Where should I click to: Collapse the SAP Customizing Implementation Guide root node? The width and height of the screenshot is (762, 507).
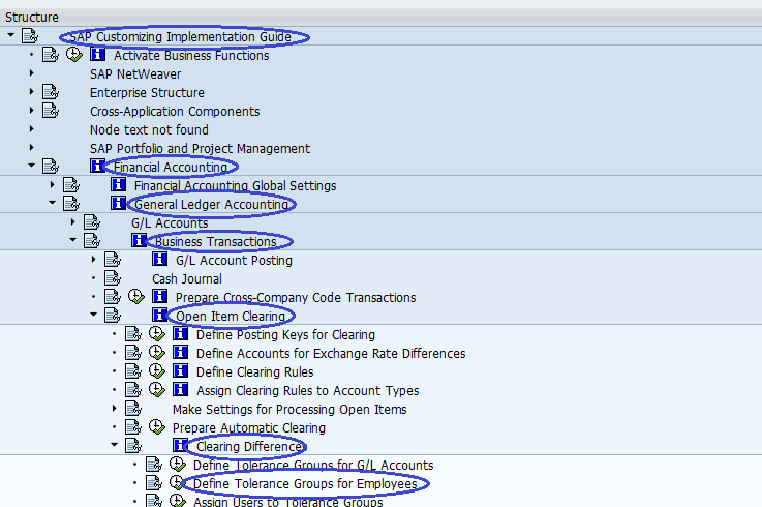(10, 35)
